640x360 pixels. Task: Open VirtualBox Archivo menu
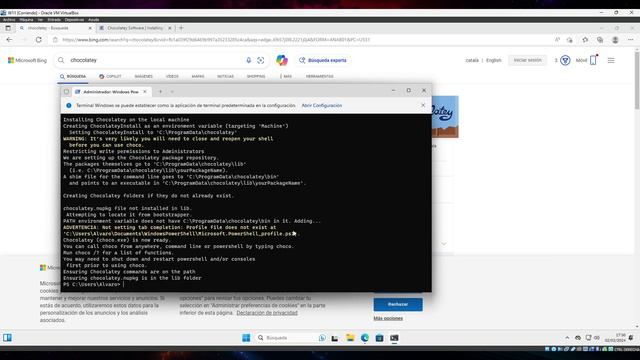coord(9,20)
